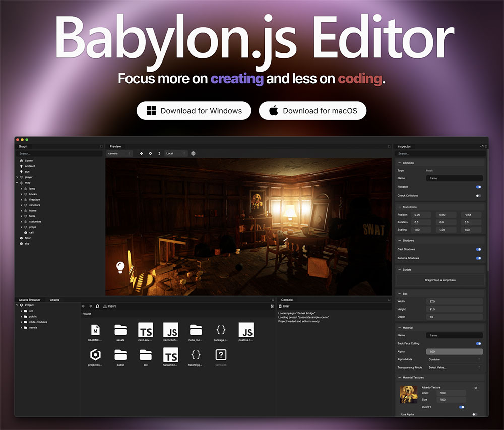Click the Import icon in the Assets Browser
504x430 pixels.
(x=110, y=306)
